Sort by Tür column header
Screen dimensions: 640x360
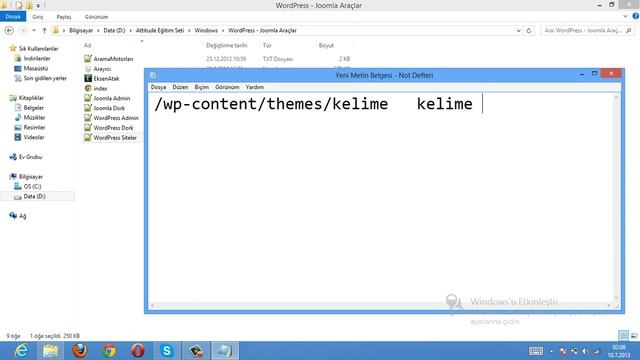(x=267, y=45)
